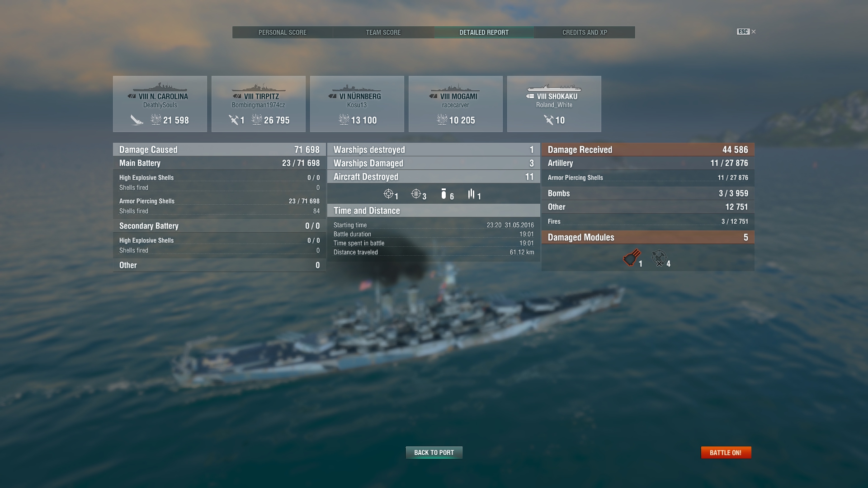Open the Credits and XP tab
This screenshot has width=868, height=488.
click(x=585, y=32)
